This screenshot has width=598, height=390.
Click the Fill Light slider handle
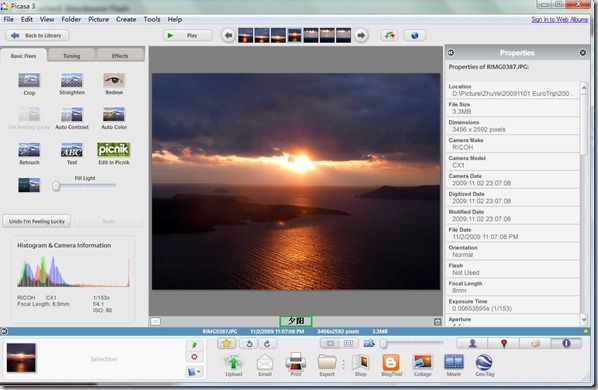pos(56,186)
